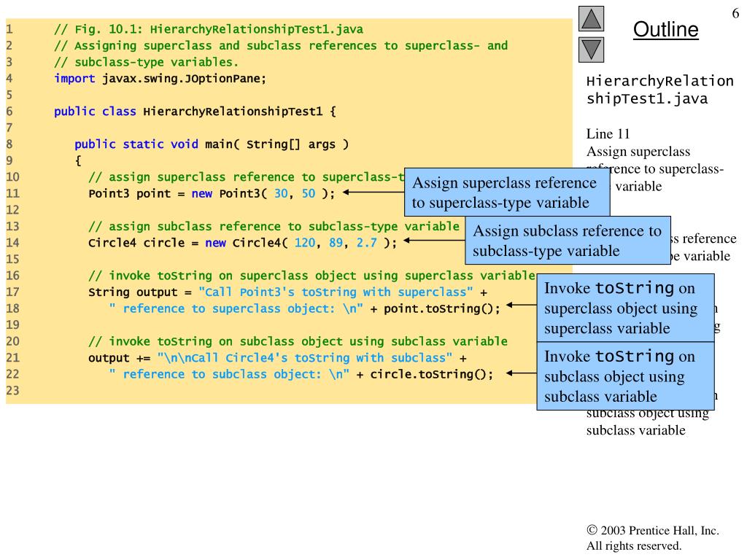Click the up arrow navigation icon
747x560 pixels.
coord(591,18)
